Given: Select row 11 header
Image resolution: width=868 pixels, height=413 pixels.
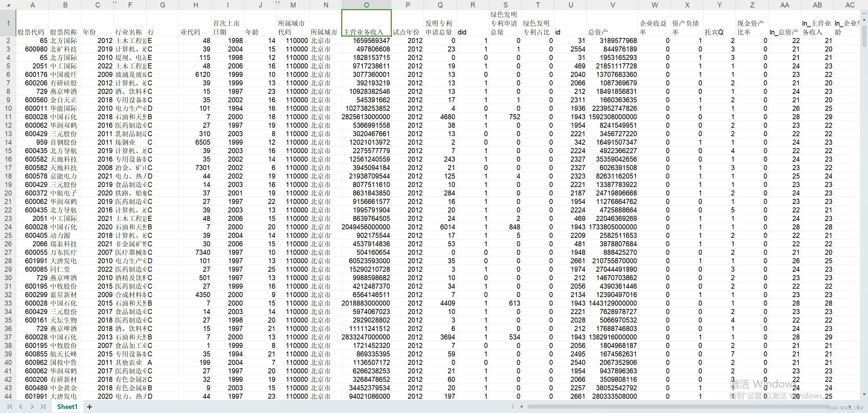Looking at the screenshot, I should pos(8,117).
